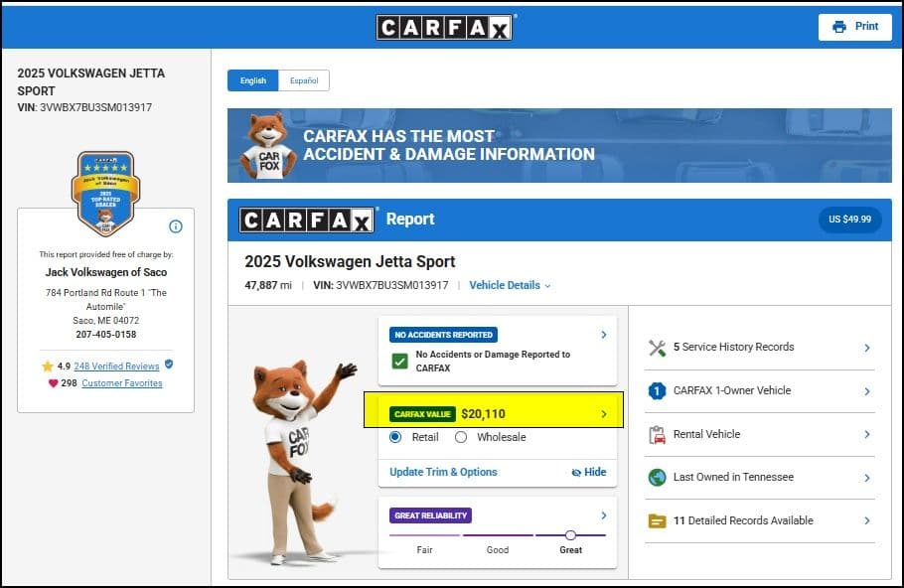Expand CARFAX 1-Owner Vehicle arrow
This screenshot has width=904, height=588.
point(867,391)
